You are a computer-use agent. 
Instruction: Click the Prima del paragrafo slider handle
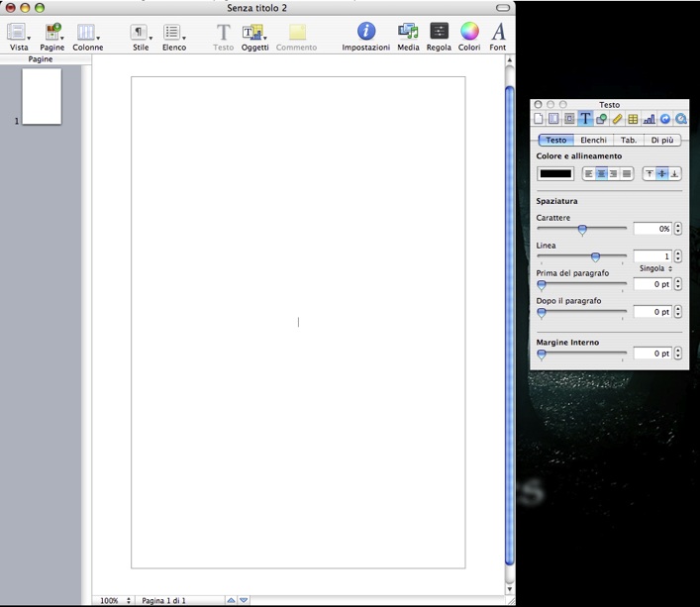tap(542, 285)
